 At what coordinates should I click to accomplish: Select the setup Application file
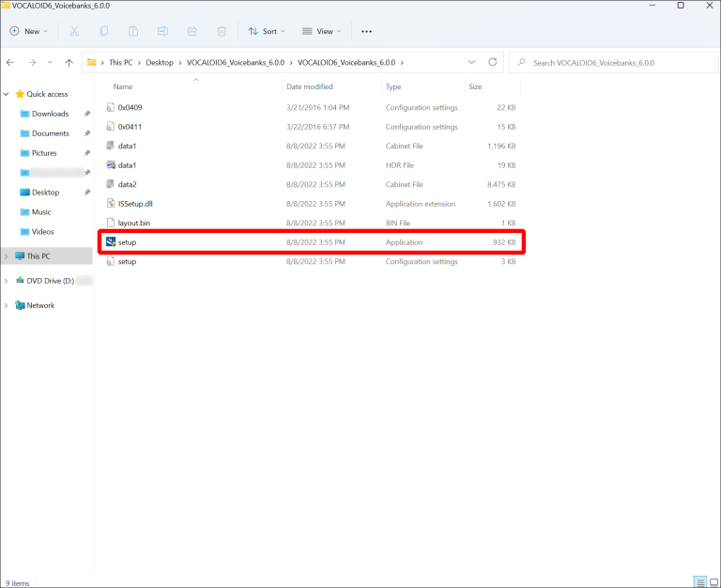pos(127,242)
